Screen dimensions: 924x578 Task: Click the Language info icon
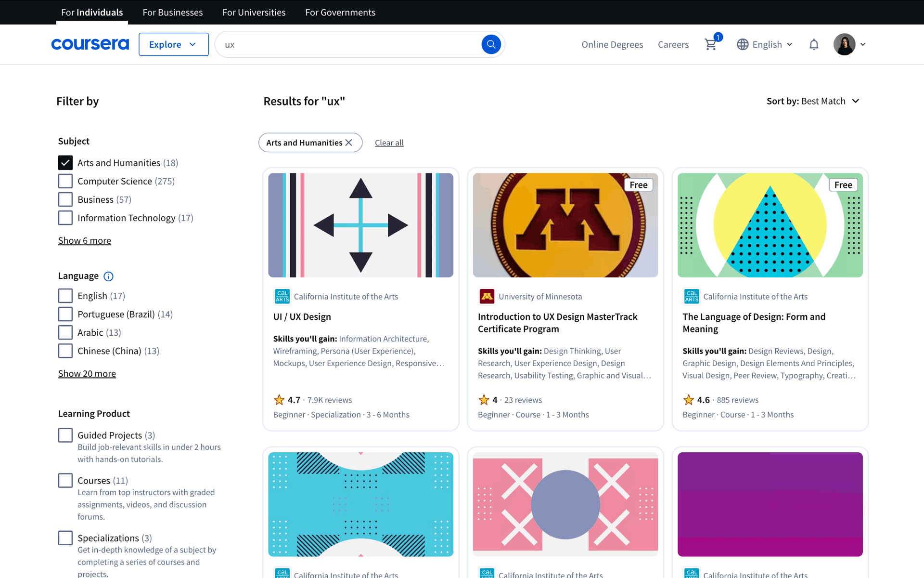tap(109, 276)
